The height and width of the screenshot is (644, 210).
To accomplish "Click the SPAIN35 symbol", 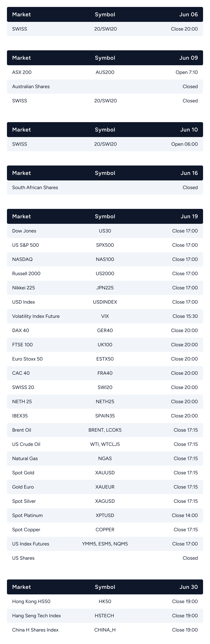I will pos(105,416).
